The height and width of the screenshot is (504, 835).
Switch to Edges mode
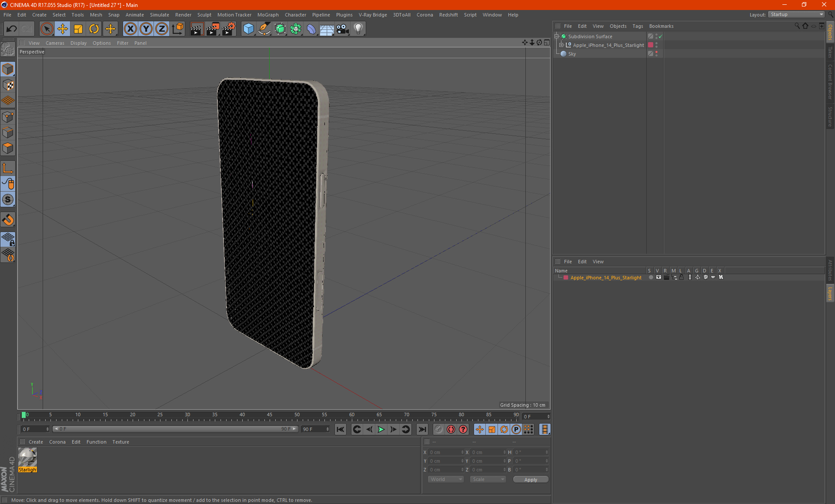coord(8,133)
